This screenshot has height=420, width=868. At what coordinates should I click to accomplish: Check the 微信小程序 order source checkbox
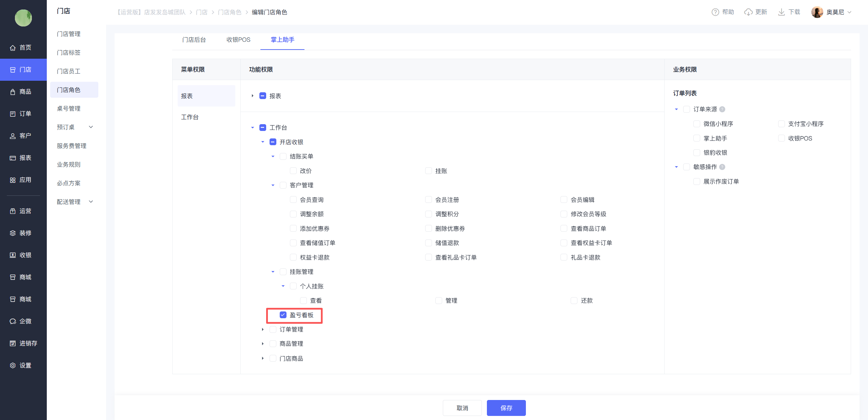click(696, 124)
